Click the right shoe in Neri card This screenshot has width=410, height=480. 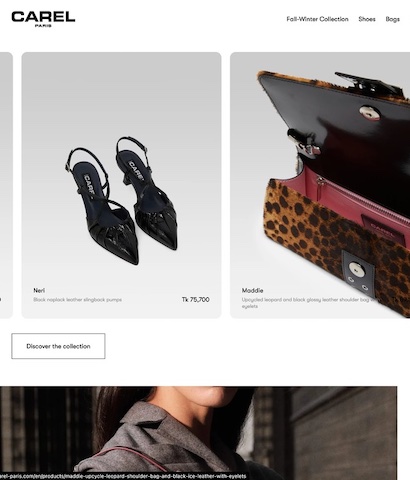tap(148, 193)
